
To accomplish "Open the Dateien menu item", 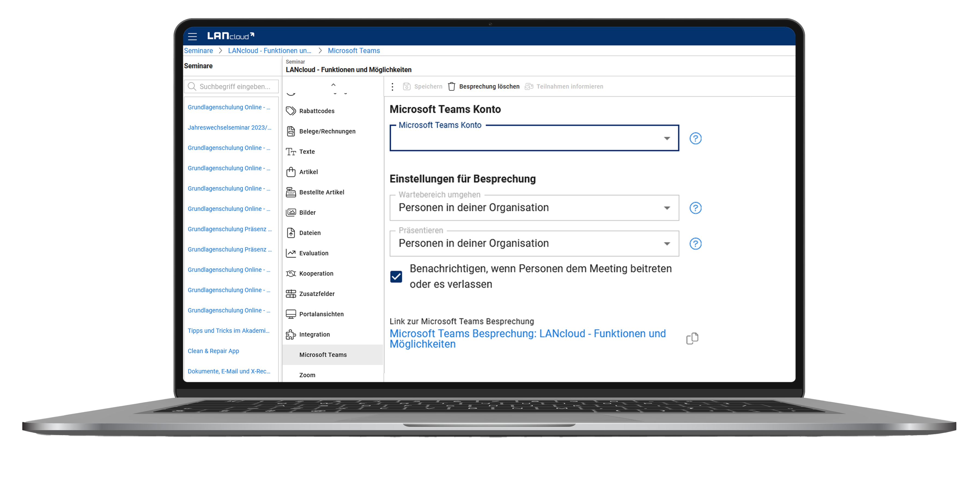I will click(333, 233).
